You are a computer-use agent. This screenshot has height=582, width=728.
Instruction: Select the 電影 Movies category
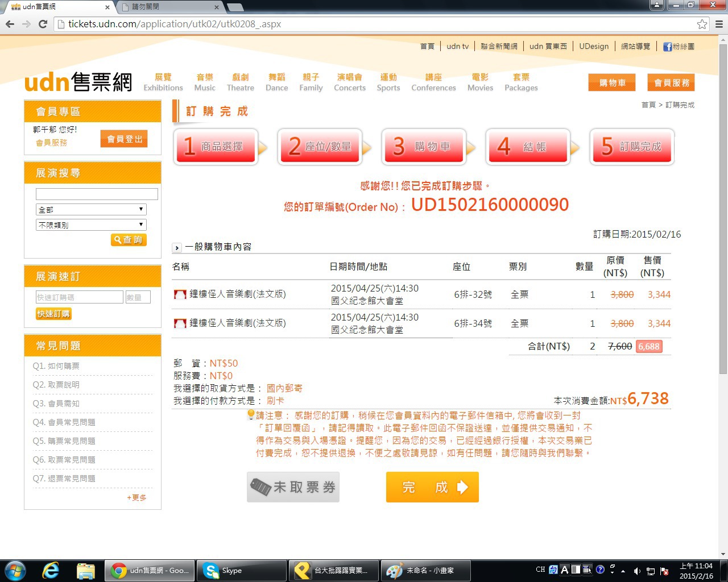[480, 82]
